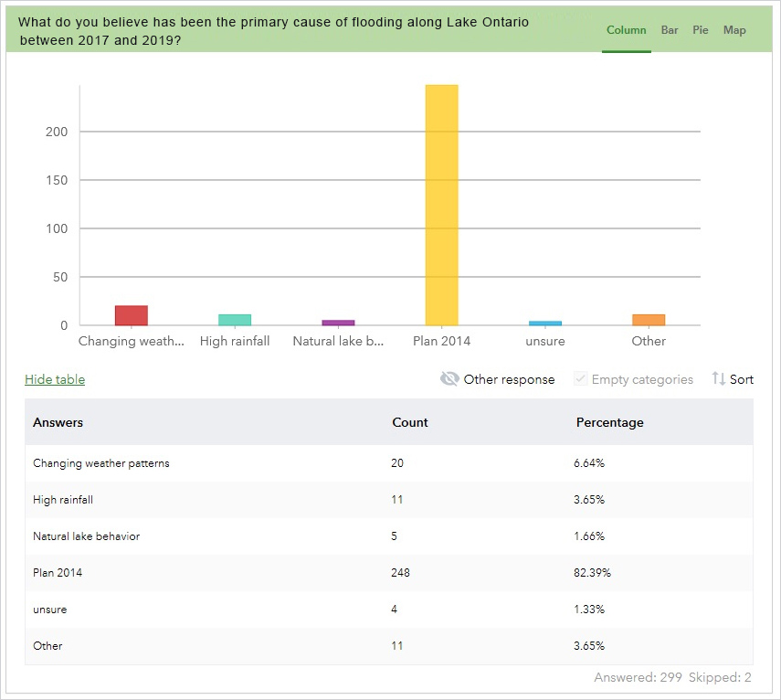Click the Answers column header
This screenshot has width=781, height=700.
58,422
